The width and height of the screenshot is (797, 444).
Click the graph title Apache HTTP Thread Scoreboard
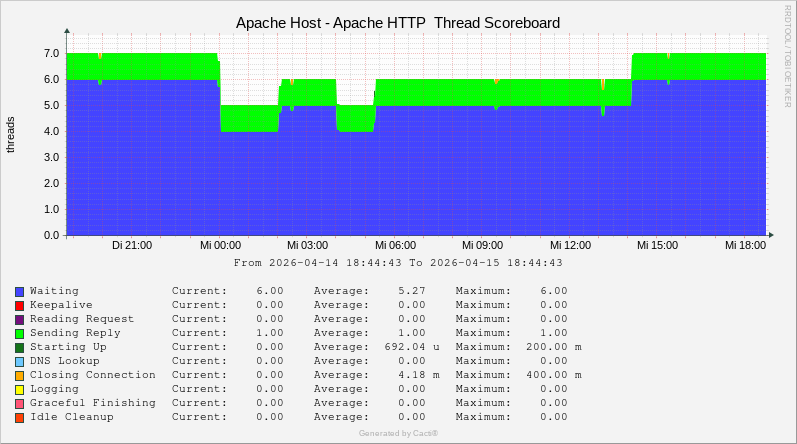coord(398,22)
